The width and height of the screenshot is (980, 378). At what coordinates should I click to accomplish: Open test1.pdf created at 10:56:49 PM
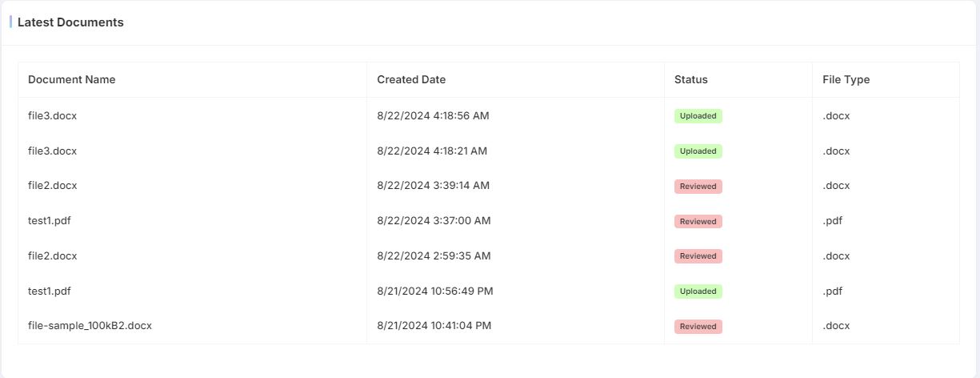(x=50, y=291)
